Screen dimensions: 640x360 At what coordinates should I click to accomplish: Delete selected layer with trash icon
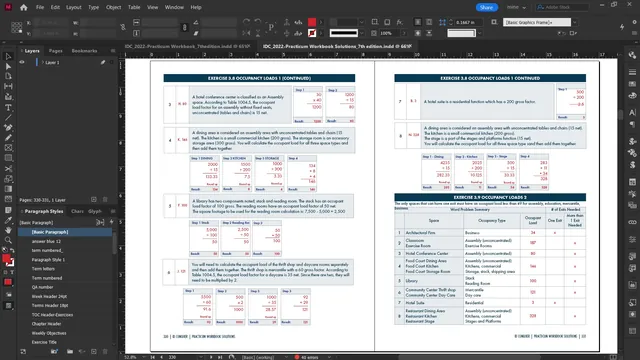click(105, 200)
